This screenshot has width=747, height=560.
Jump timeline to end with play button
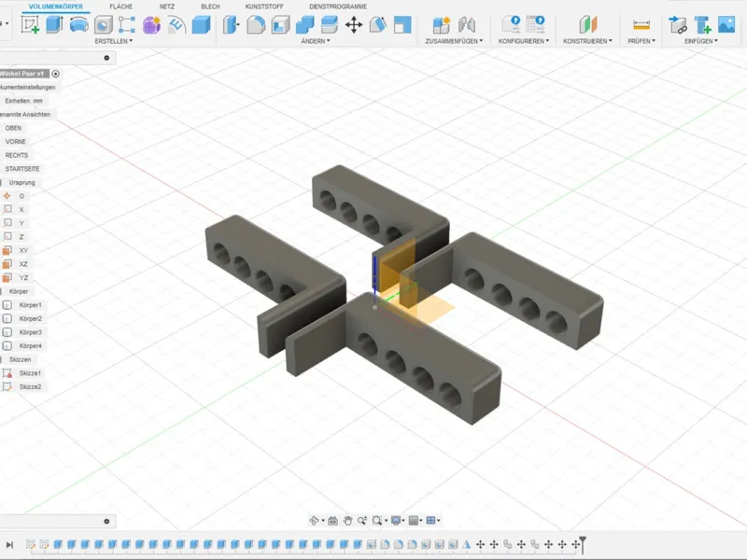[x=9, y=545]
